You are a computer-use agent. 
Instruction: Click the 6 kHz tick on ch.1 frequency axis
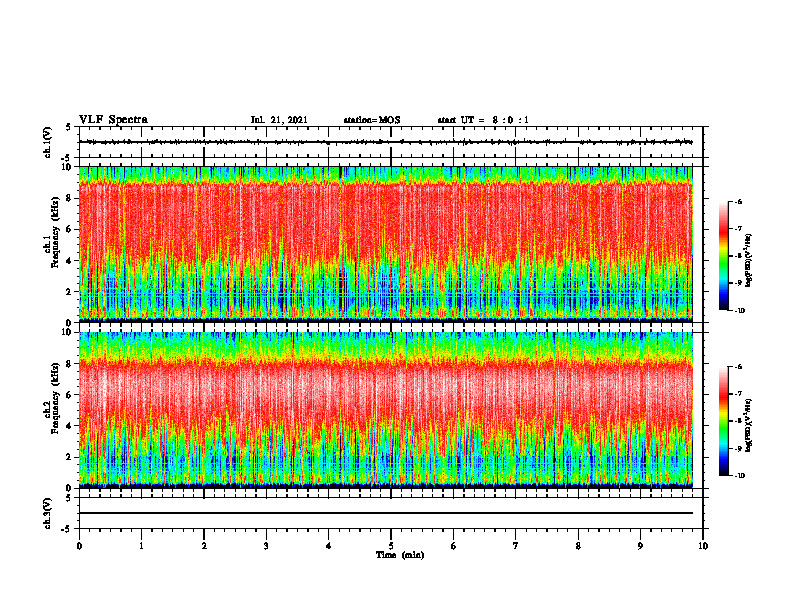pyautogui.click(x=70, y=229)
